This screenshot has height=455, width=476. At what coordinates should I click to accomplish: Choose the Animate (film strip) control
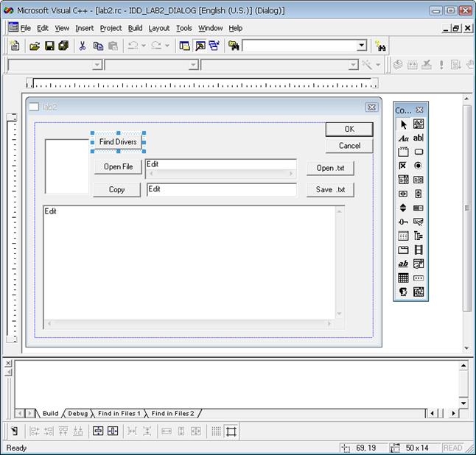pos(419,250)
